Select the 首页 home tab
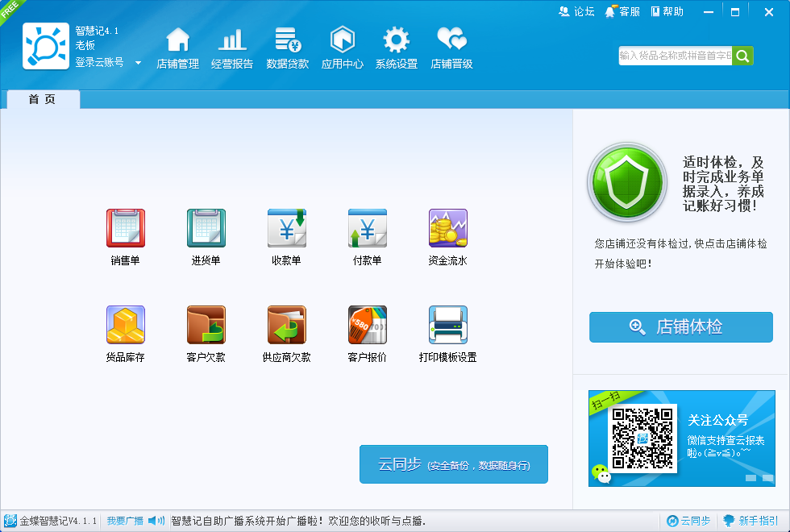Image resolution: width=790 pixels, height=532 pixels. tap(43, 99)
